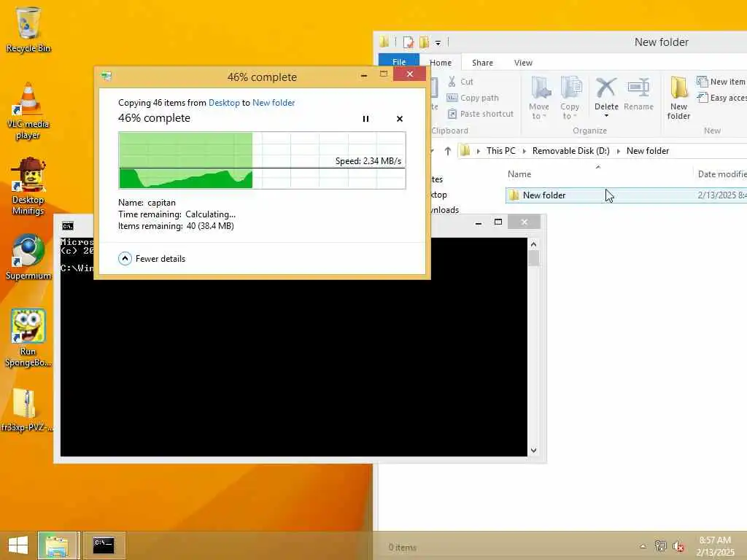Image resolution: width=747 pixels, height=560 pixels.
Task: Cancel the copy with the small X
Action: (400, 119)
